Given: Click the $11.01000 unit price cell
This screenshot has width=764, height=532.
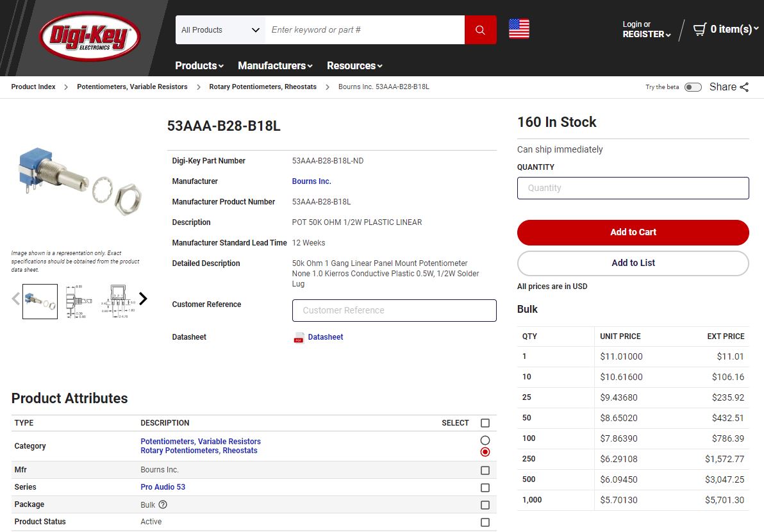Looking at the screenshot, I should click(x=621, y=356).
